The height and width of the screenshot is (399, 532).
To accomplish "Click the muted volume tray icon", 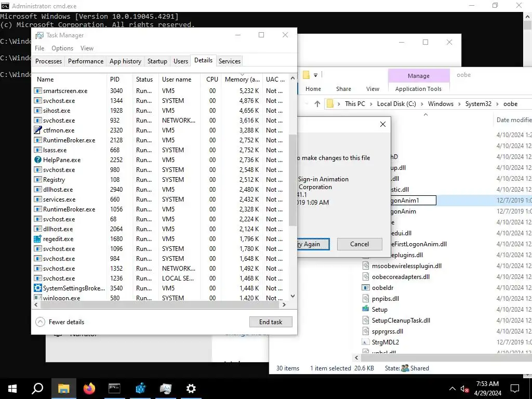I will pyautogui.click(x=464, y=389).
